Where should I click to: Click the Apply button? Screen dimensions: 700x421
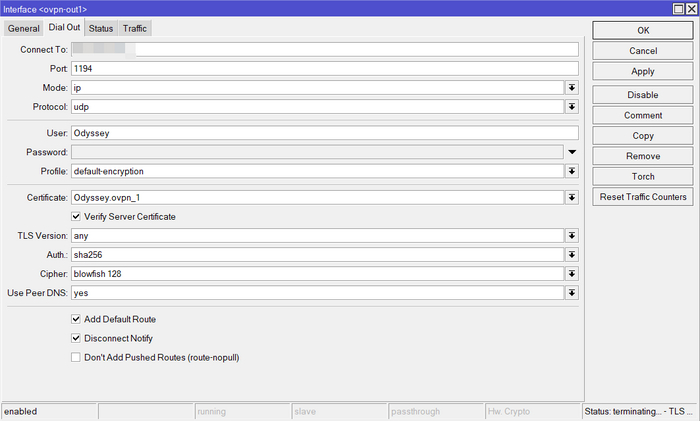click(643, 72)
